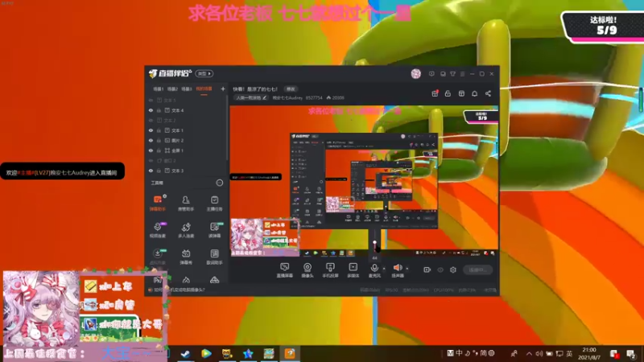Viewport: 644px width, 362px height.
Task: Open the gear settings icon in bottom bar
Action: coord(453,269)
